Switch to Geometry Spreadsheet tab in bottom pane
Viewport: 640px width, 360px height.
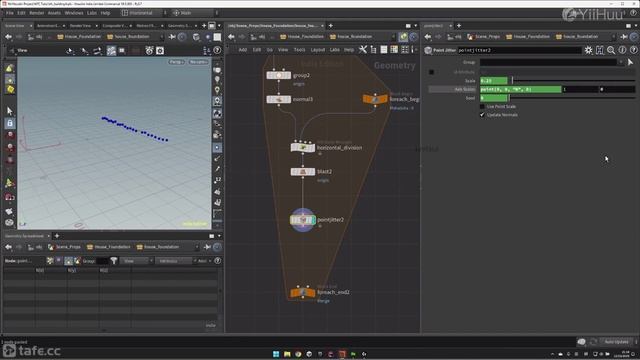tap(24, 236)
